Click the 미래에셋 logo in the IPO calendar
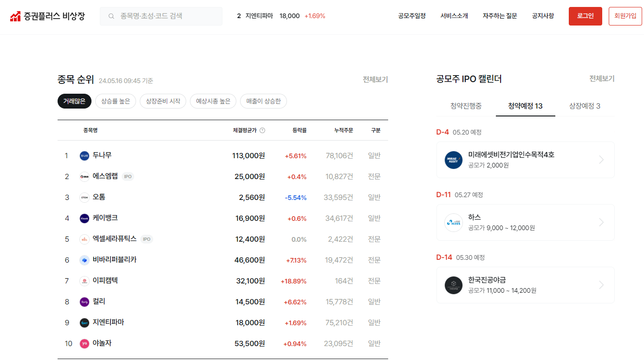The image size is (644, 360). coord(453,160)
